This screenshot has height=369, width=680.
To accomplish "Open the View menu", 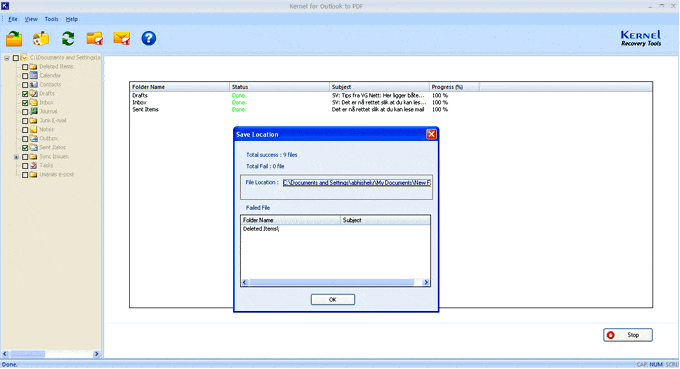I will 31,19.
